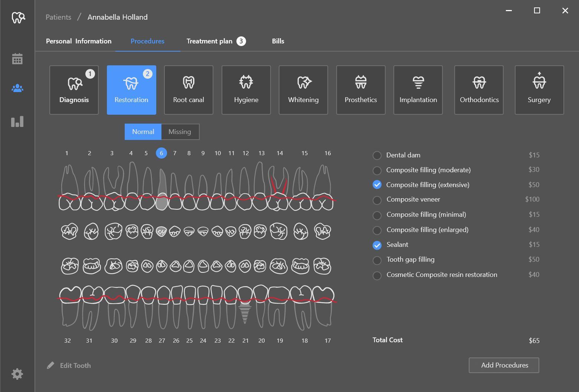Click the Edit Tooth label
The width and height of the screenshot is (579, 392).
click(75, 365)
